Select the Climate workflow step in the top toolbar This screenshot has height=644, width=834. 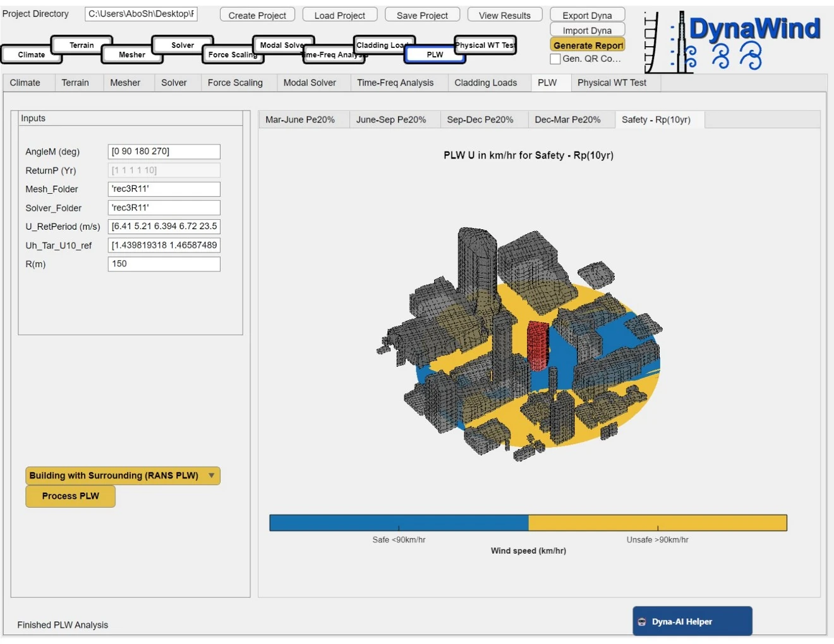32,55
